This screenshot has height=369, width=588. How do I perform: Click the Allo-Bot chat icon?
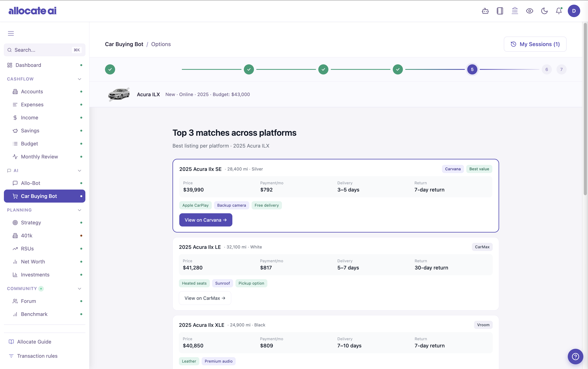[15, 183]
